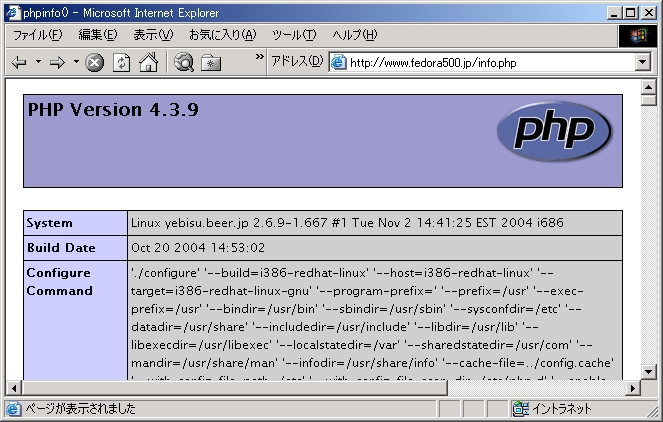The image size is (663, 422).
Task: Open the Search toolbar icon
Action: point(184,63)
